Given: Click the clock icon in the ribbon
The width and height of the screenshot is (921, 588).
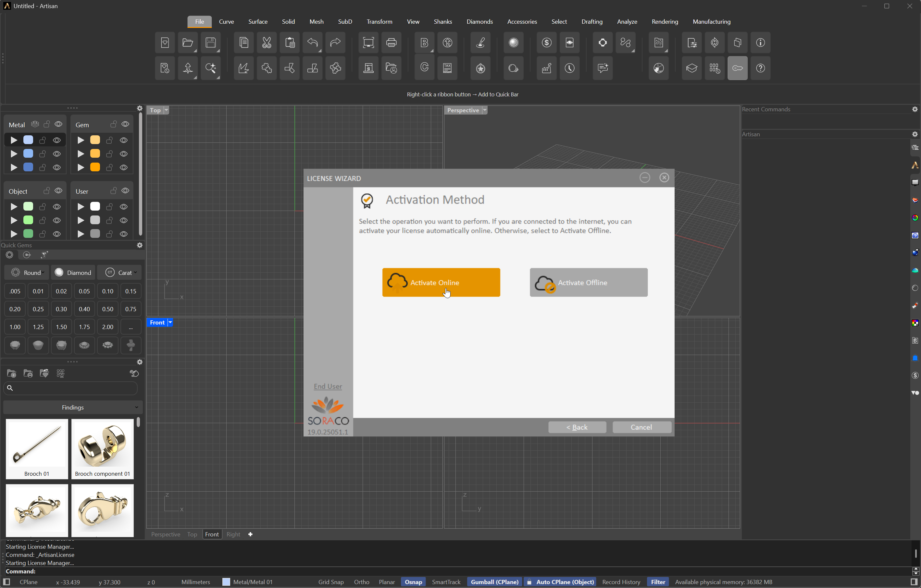Looking at the screenshot, I should pyautogui.click(x=569, y=68).
